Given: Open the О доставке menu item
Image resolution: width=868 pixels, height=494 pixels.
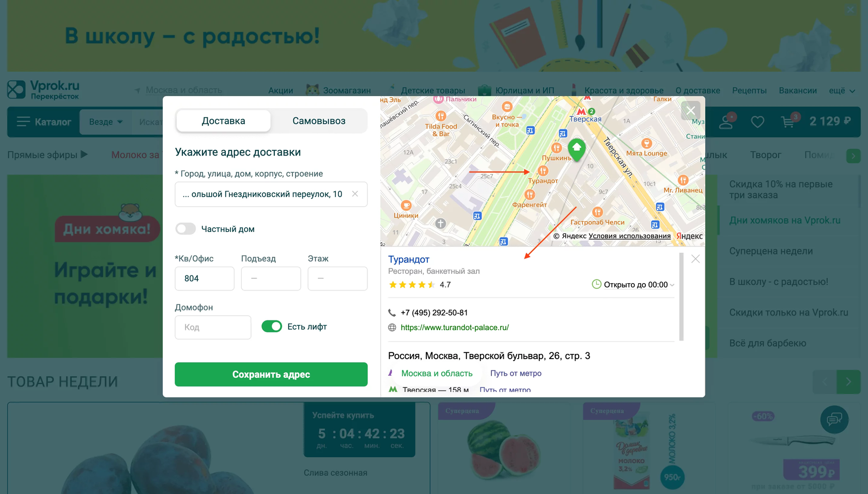Looking at the screenshot, I should tap(698, 90).
